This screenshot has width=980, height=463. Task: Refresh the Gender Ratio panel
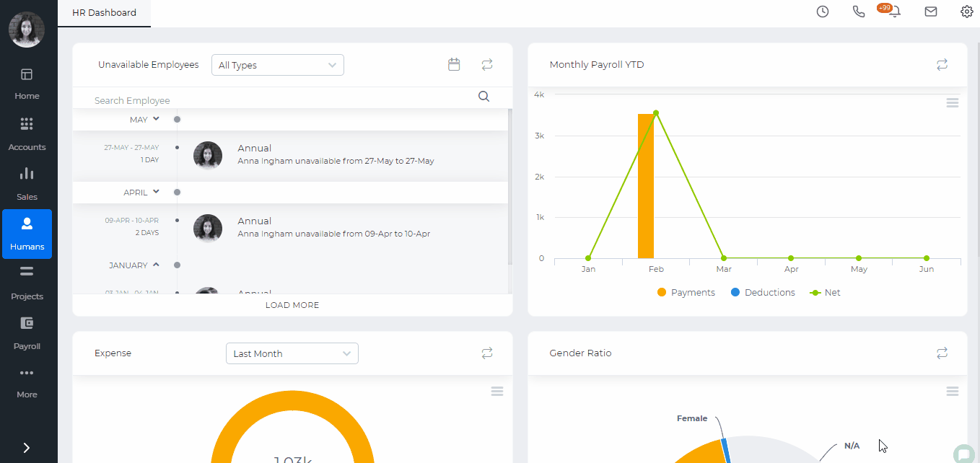pyautogui.click(x=942, y=353)
